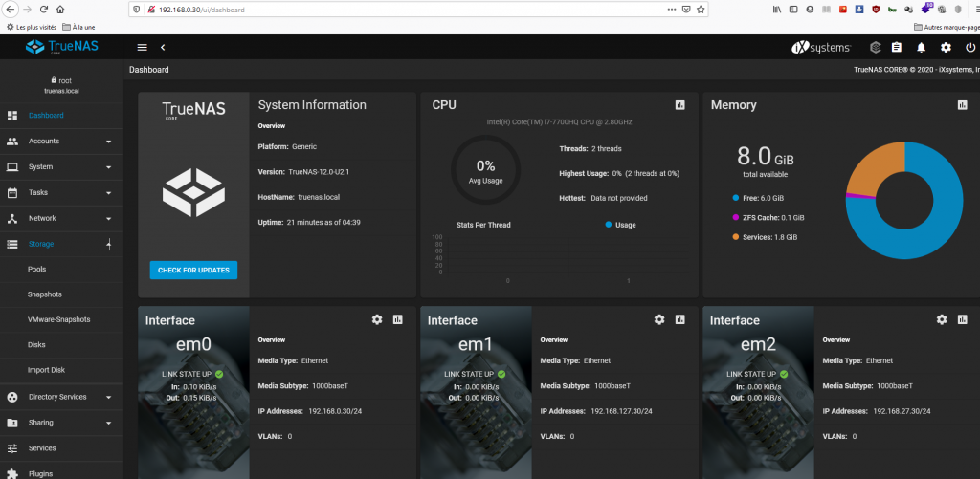
Task: Expand the Accounts menu section
Action: click(x=61, y=142)
